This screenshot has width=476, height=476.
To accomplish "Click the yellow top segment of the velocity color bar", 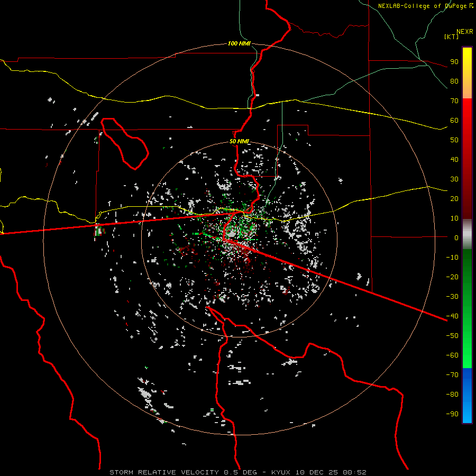I will pyautogui.click(x=467, y=73).
